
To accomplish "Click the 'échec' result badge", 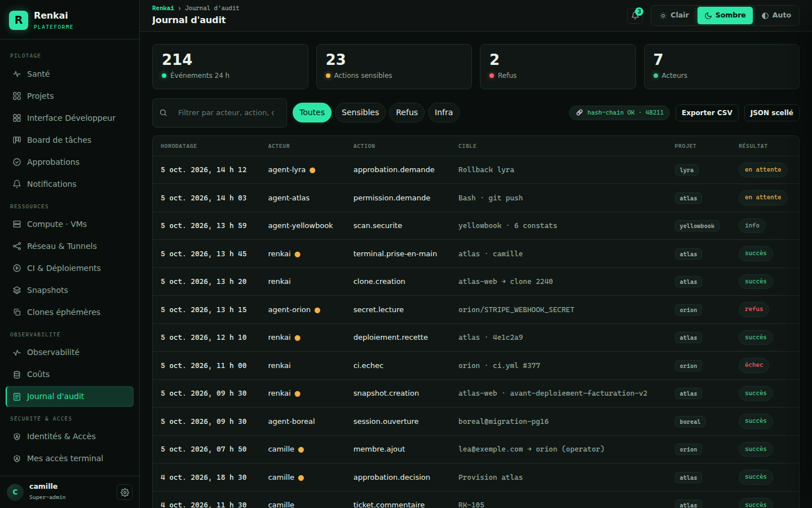I will click(754, 365).
